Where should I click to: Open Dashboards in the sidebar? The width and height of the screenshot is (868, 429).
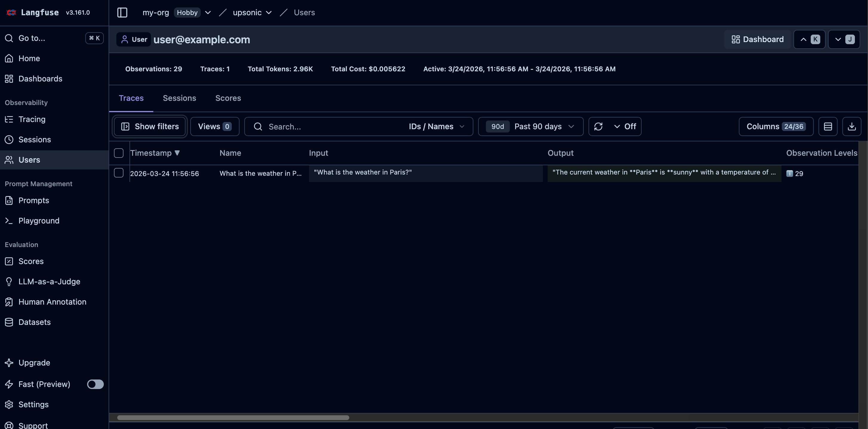[x=54, y=78]
